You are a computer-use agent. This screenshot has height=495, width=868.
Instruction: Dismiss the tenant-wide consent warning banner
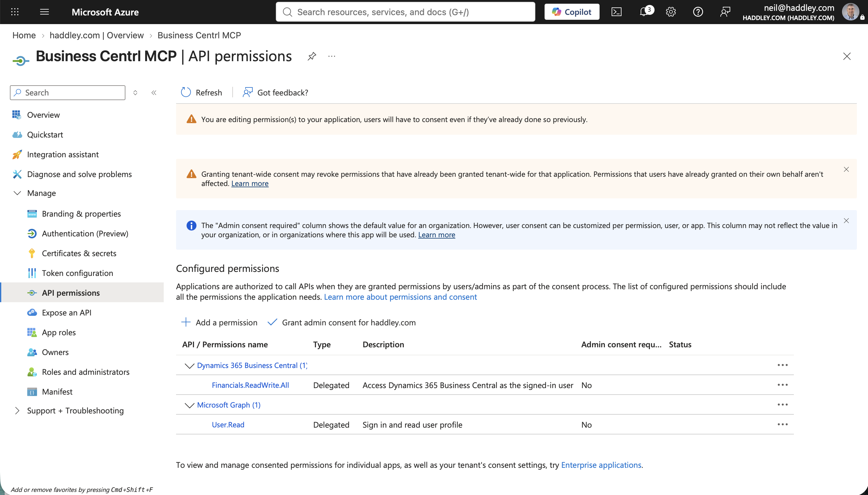tap(846, 169)
